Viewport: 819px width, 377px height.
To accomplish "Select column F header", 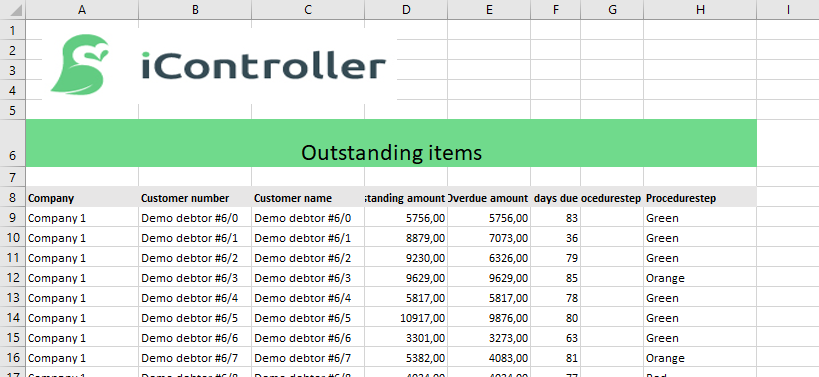I will coord(555,9).
